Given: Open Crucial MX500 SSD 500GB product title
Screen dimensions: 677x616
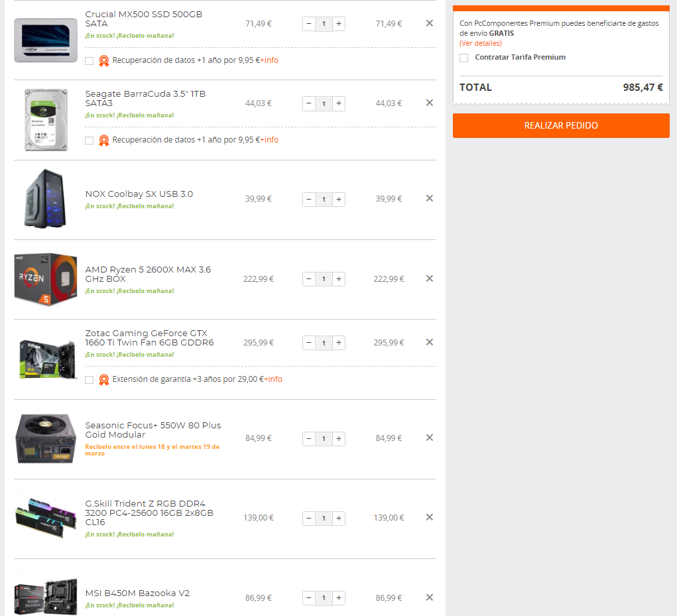Looking at the screenshot, I should 144,19.
